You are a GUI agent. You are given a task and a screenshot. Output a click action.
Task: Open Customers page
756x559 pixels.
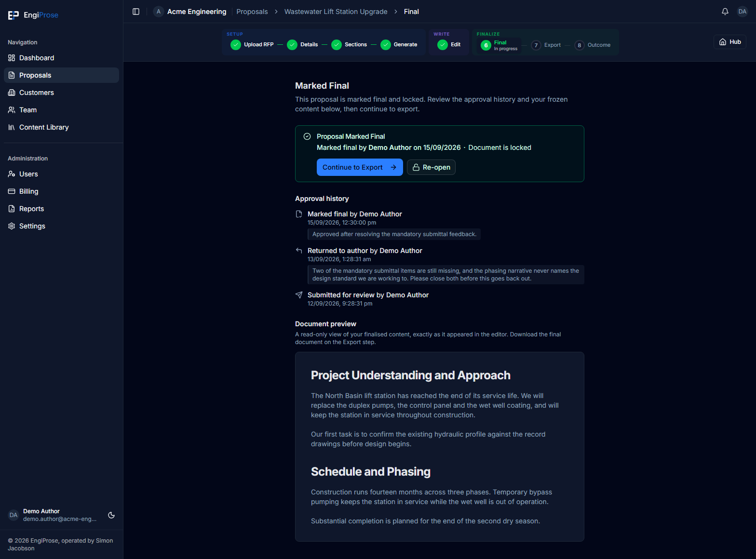[x=61, y=93]
